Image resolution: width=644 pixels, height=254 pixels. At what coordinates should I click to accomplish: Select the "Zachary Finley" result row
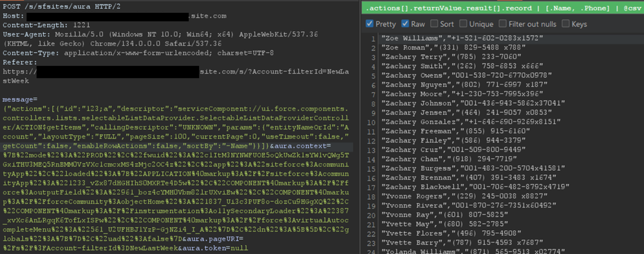(453, 140)
